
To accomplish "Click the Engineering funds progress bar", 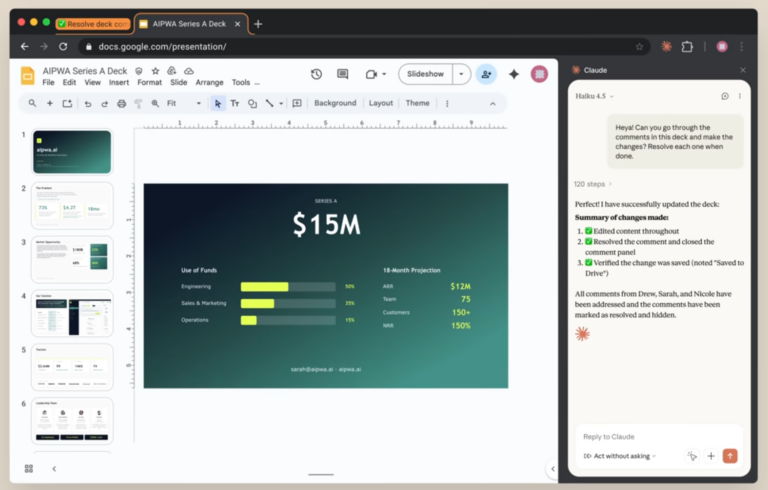I will 288,287.
